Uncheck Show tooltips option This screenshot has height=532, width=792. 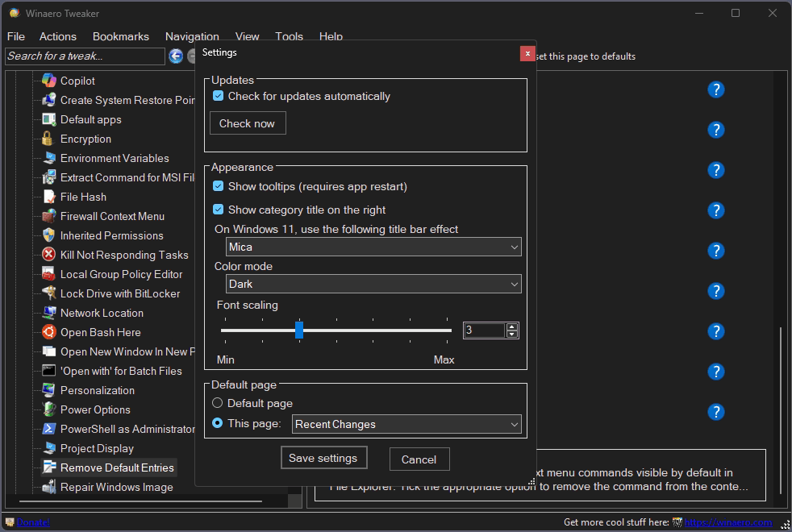(x=217, y=186)
